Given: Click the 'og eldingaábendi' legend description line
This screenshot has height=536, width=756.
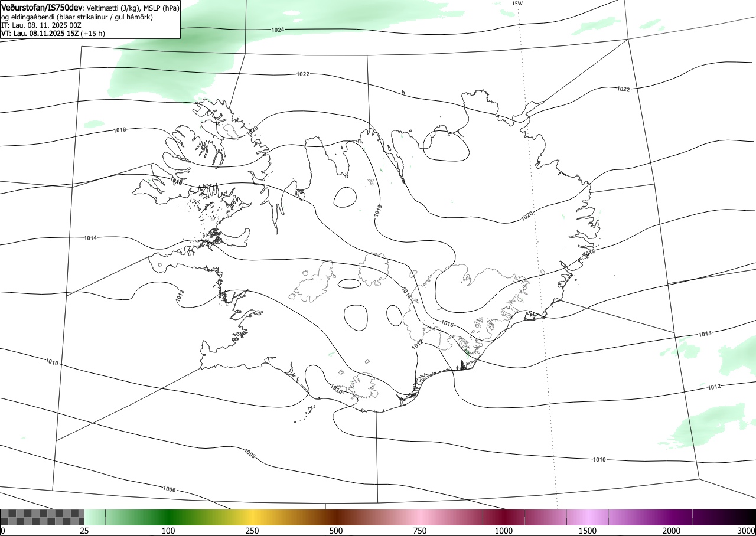Looking at the screenshot, I should point(77,17).
